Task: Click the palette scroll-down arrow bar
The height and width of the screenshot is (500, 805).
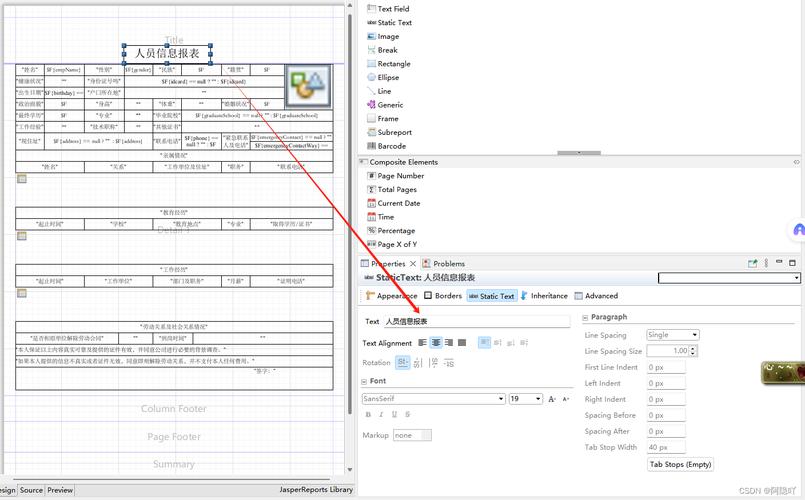Action: 579,152
